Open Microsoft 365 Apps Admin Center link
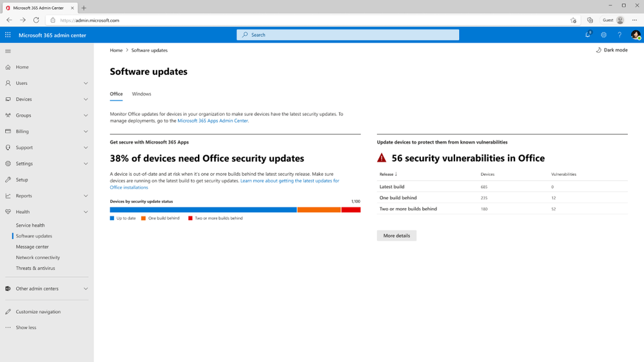Image resolution: width=644 pixels, height=362 pixels. (213, 120)
